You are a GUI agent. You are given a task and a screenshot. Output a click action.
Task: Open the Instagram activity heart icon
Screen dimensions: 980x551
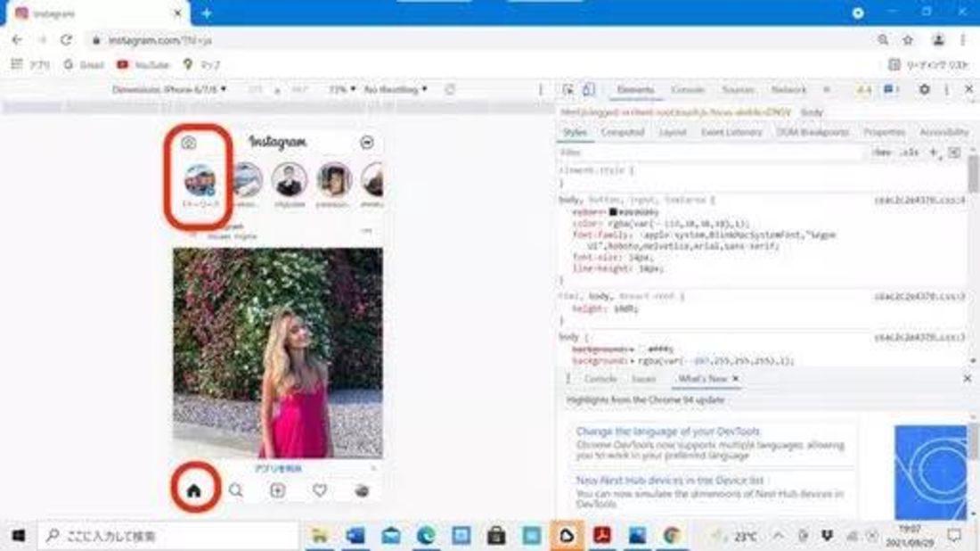(319, 491)
